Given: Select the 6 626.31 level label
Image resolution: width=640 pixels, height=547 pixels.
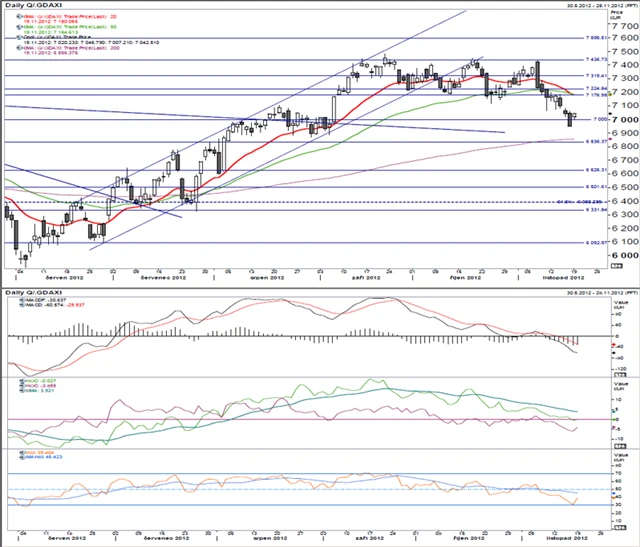Looking at the screenshot, I should (596, 170).
